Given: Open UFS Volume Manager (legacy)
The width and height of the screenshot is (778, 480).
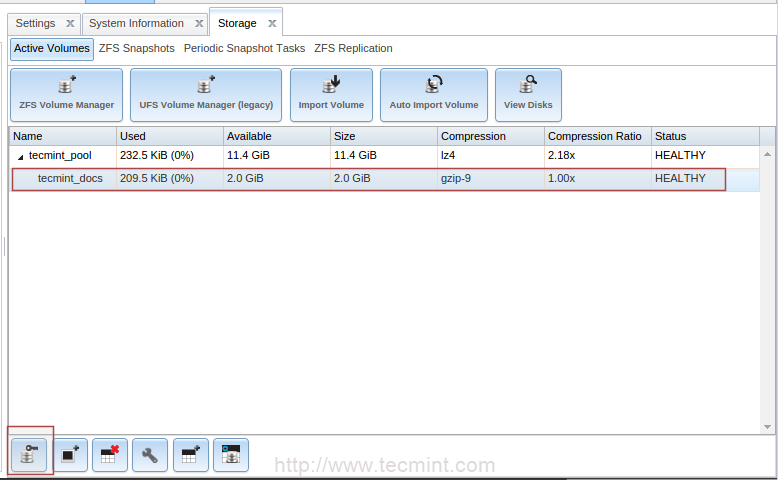Looking at the screenshot, I should tap(206, 95).
